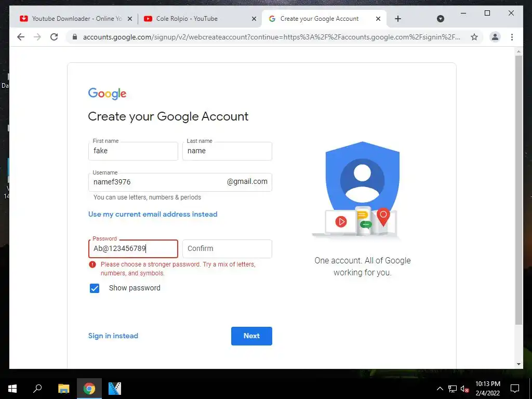Click the padlock site info icon
This screenshot has height=399, width=532.
pyautogui.click(x=75, y=37)
